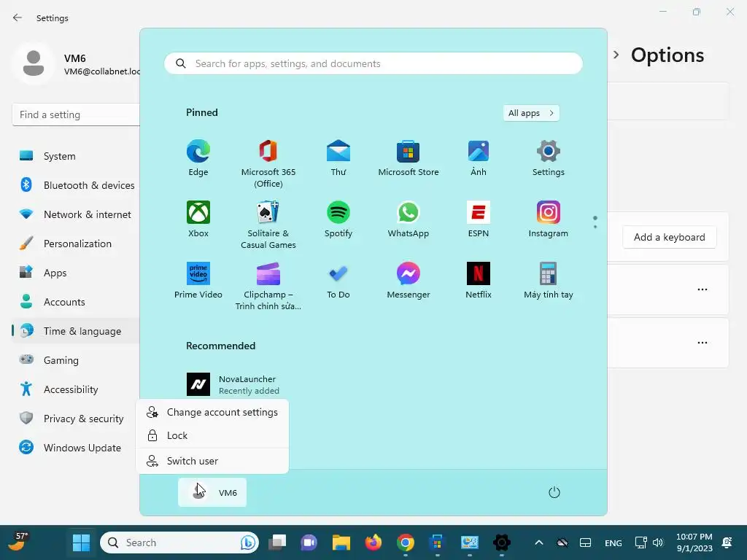Viewport: 747px width, 560px height.
Task: Open the Settings gear on taskbar
Action: click(501, 542)
